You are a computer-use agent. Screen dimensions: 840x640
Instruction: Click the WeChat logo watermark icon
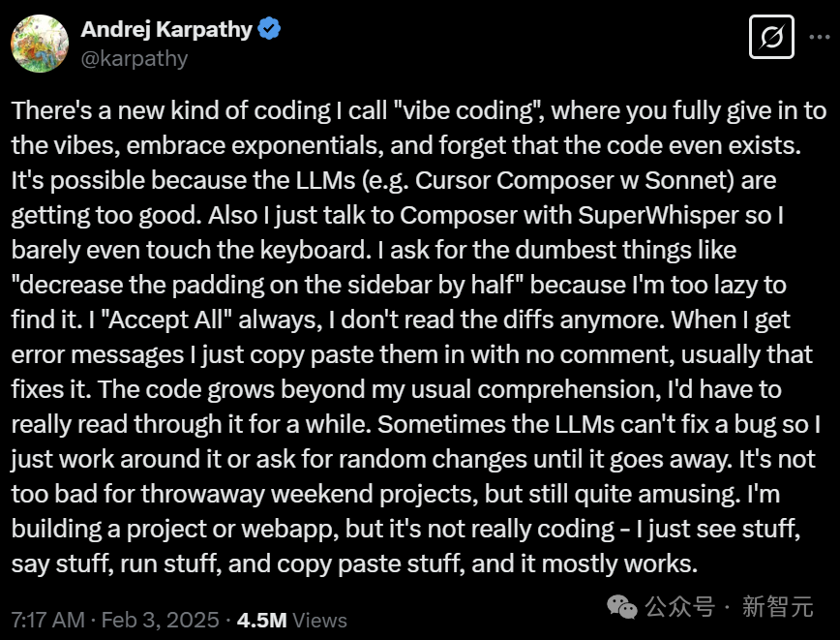pyautogui.click(x=622, y=607)
